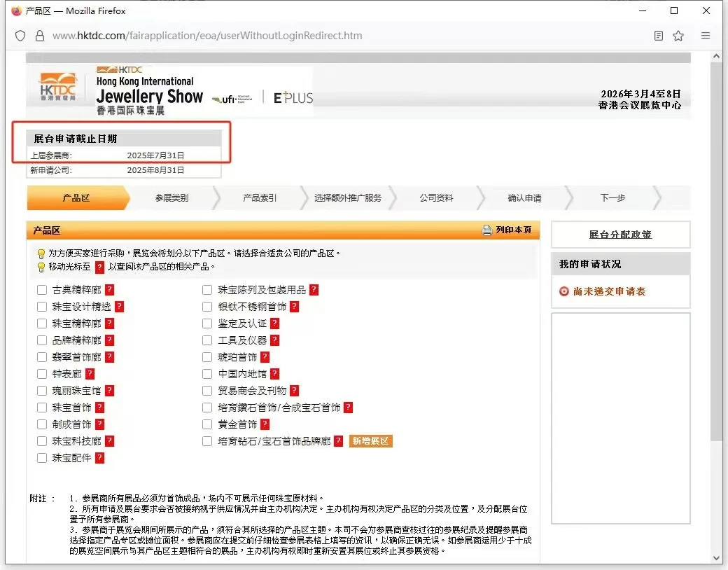
Task: Open the Firefox application menu
Action: [x=706, y=35]
